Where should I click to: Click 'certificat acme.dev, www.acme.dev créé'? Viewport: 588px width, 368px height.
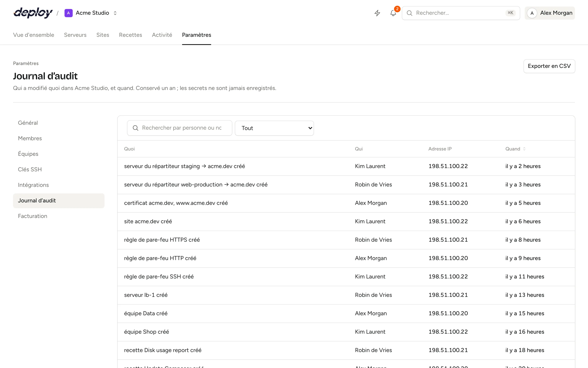pos(176,203)
